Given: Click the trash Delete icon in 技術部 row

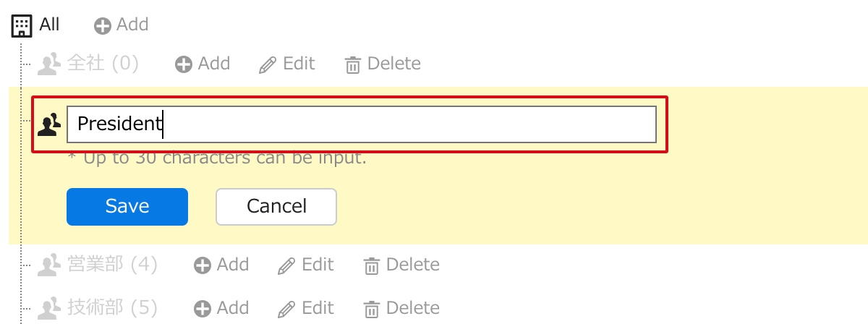Looking at the screenshot, I should (371, 309).
